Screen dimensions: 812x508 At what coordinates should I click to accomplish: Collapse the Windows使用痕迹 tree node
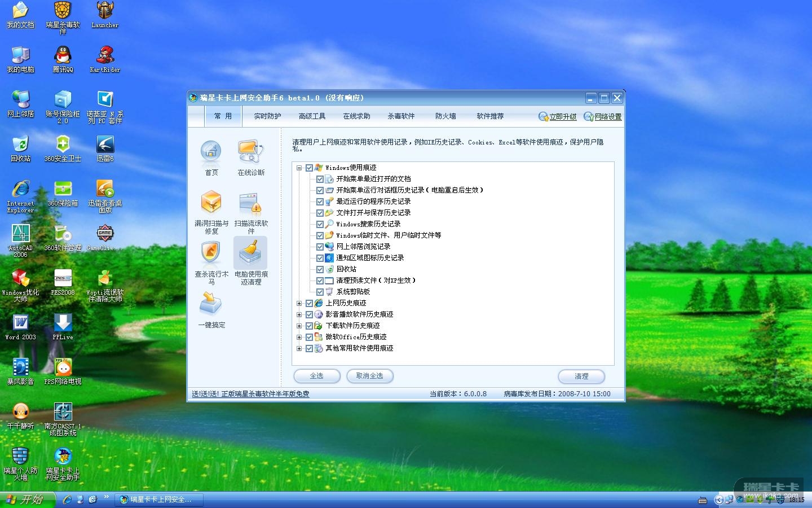[299, 168]
